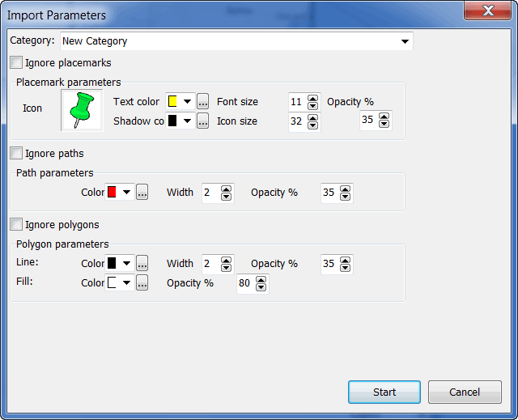Viewport: 518px width, 420px height.
Task: Open color picker for shadow color
Action: [x=202, y=121]
